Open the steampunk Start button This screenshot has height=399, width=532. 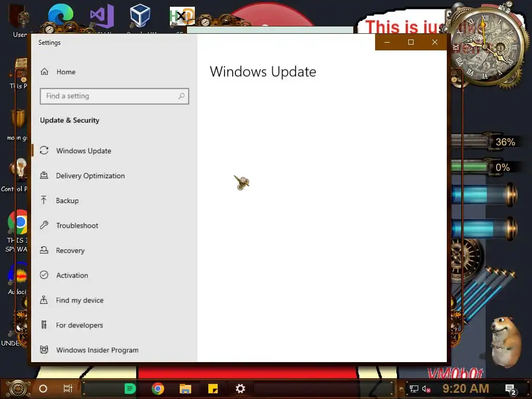click(x=19, y=389)
